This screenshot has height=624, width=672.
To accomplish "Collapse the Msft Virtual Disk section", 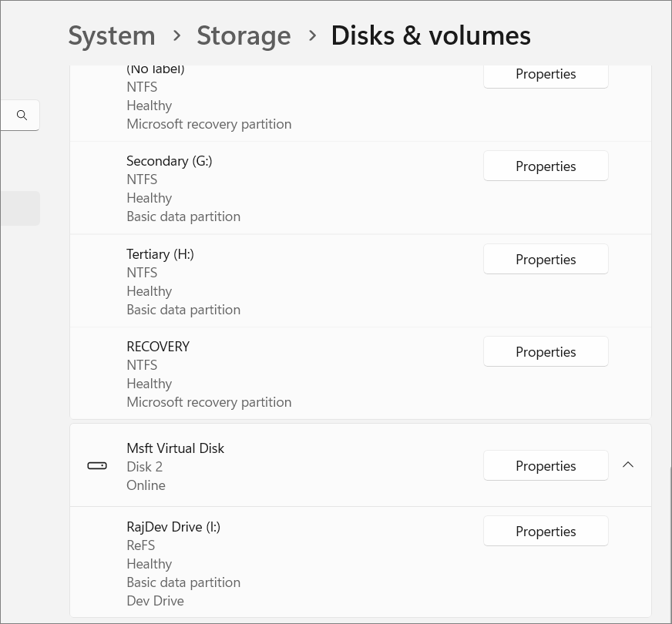I will click(628, 465).
